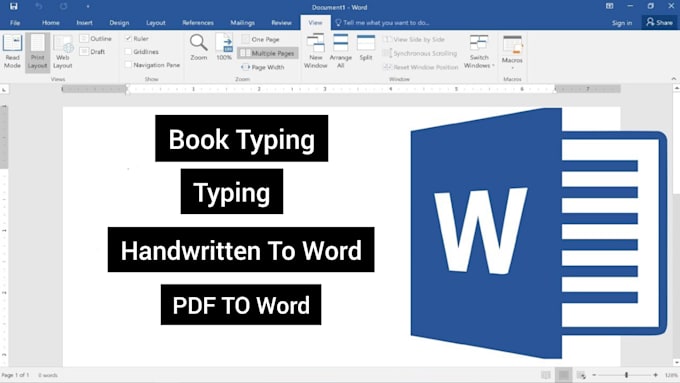Click the Save icon in title bar

(x=14, y=7)
